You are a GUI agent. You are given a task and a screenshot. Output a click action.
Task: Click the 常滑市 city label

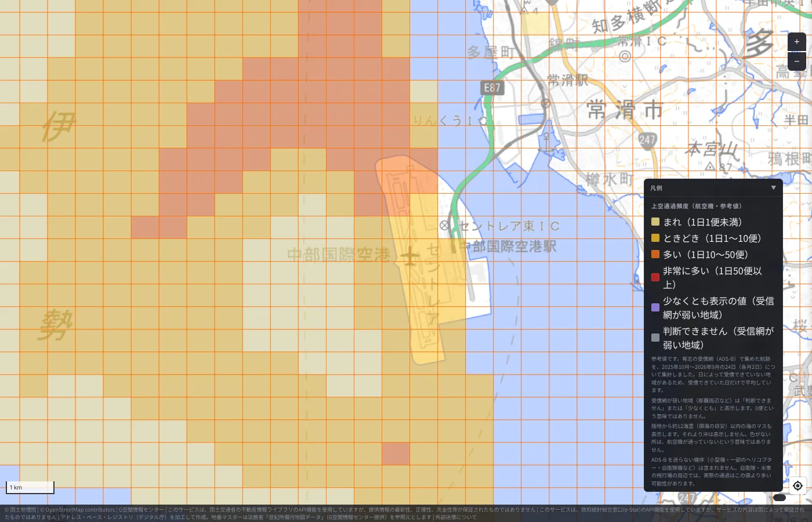(x=625, y=110)
